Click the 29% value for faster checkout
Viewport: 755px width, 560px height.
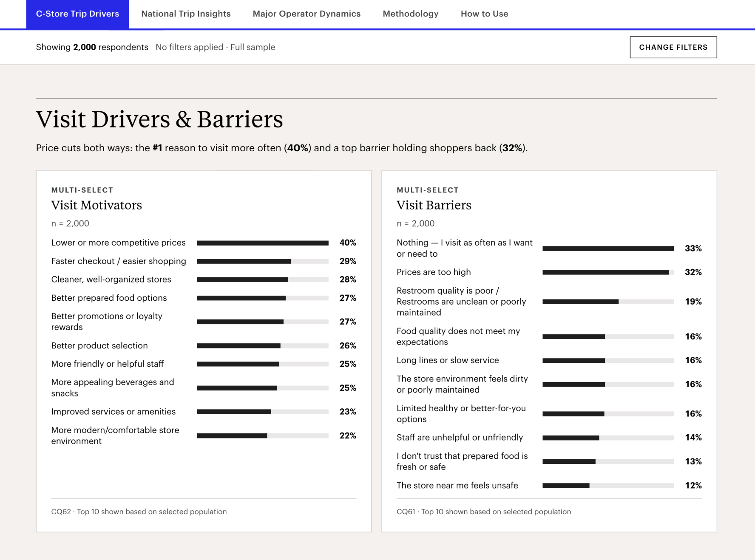click(348, 261)
